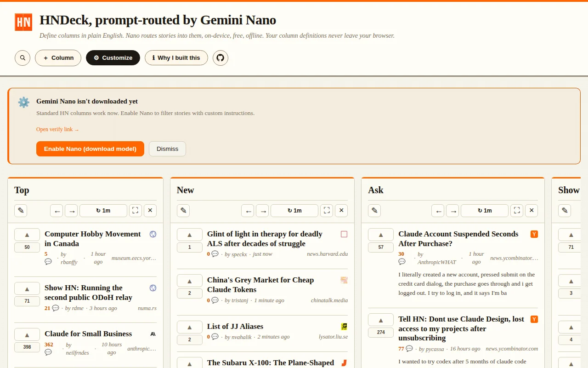Screen dimensions: 588x368
Task: Expand the New column to fullscreen
Action: [x=327, y=211]
